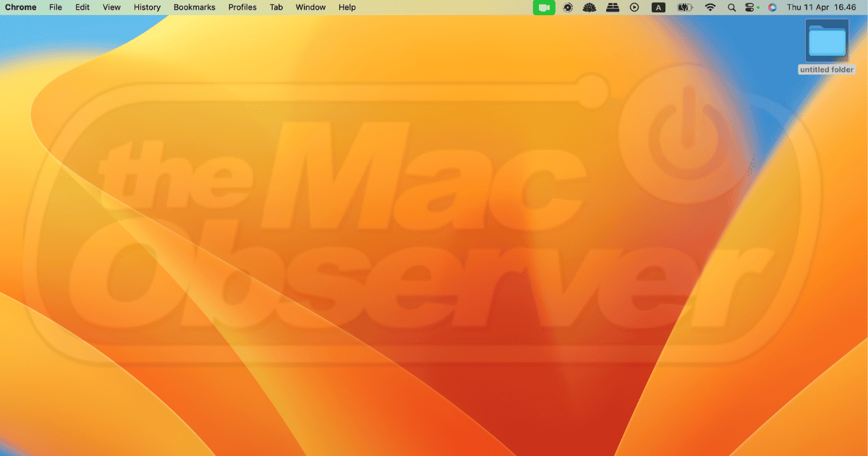Open the Profiles menu
Image resolution: width=868 pixels, height=456 pixels.
pyautogui.click(x=242, y=7)
